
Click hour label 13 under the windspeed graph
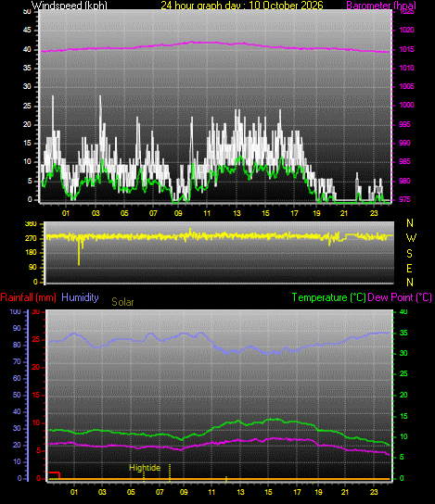pos(237,213)
